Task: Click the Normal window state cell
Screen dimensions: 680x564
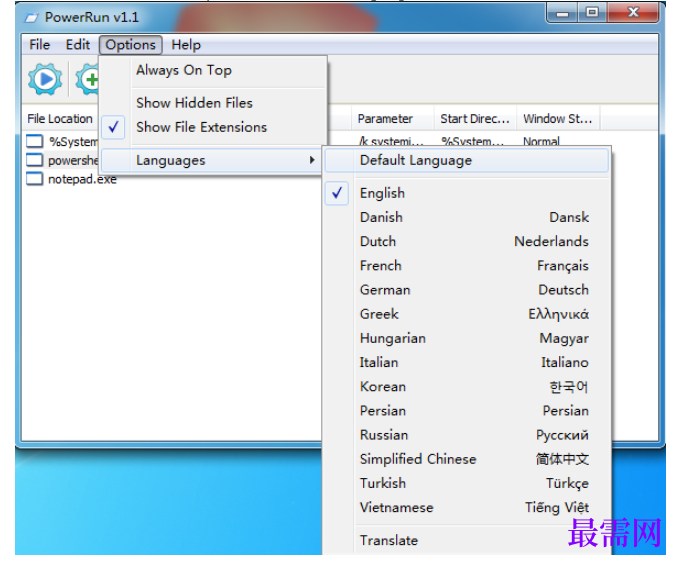Action: 541,141
